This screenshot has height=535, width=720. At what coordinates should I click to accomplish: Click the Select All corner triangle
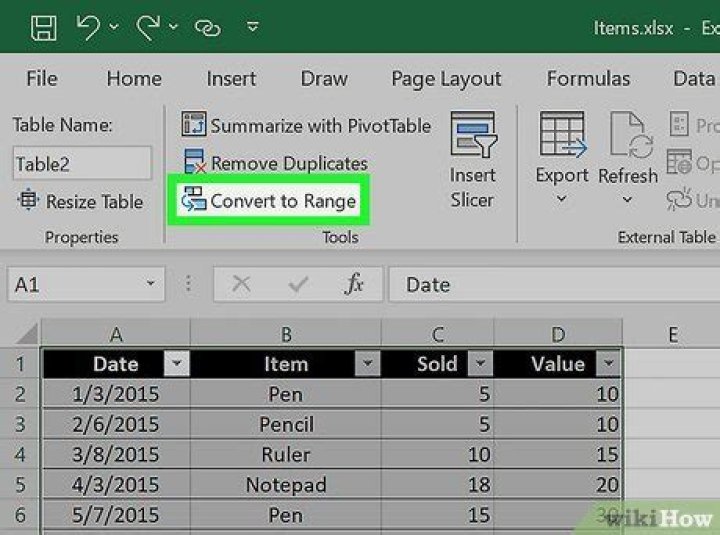tap(27, 334)
